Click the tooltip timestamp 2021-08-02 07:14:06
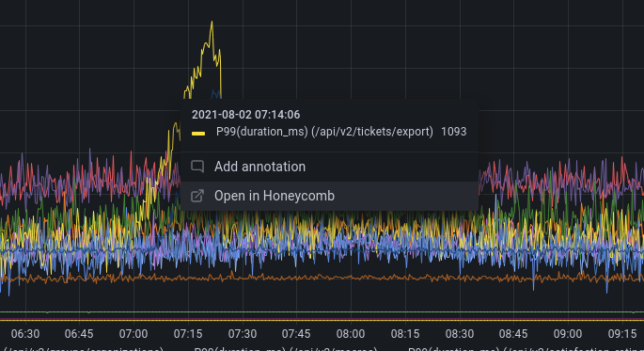The height and width of the screenshot is (351, 644). click(x=245, y=115)
